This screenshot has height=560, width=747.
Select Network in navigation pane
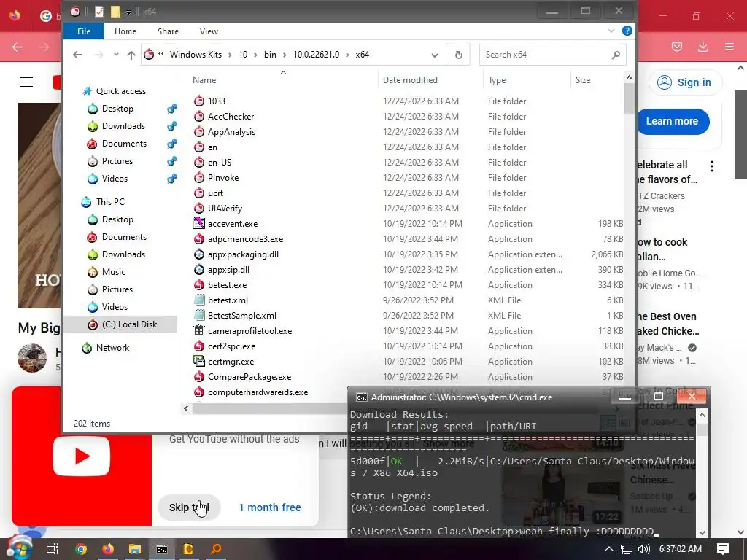(x=112, y=348)
